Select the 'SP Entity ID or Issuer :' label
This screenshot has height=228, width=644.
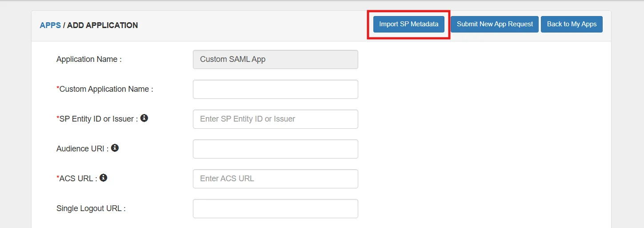pyautogui.click(x=97, y=119)
